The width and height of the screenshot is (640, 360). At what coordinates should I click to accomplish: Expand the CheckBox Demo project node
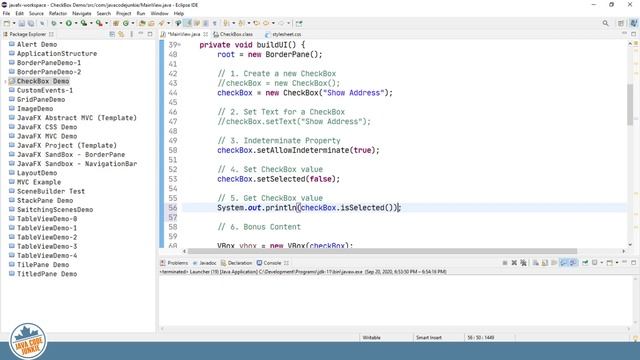coord(5,82)
